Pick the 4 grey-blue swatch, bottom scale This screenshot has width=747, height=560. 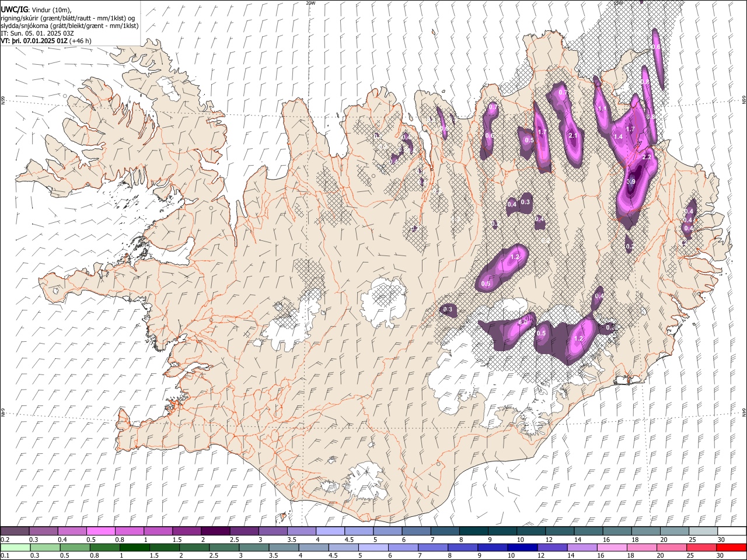(x=314, y=547)
